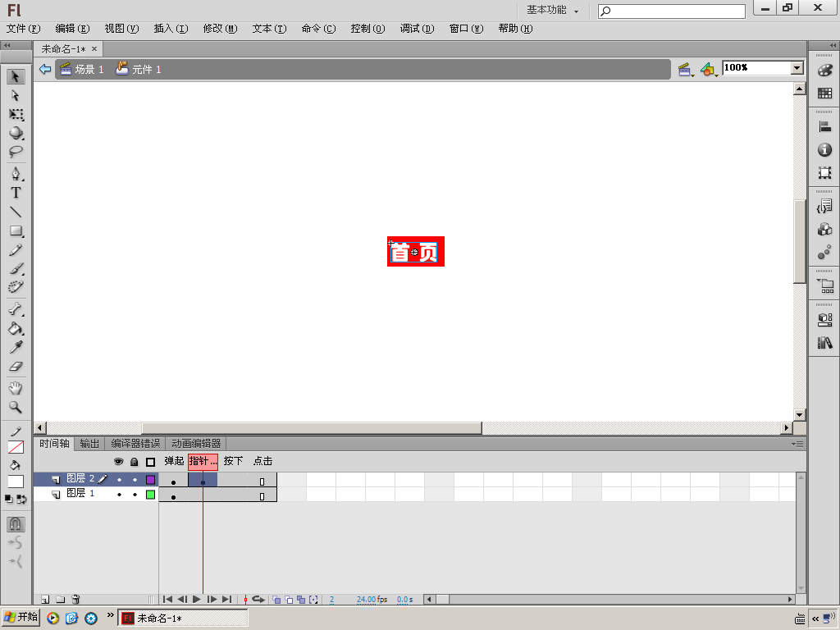The width and height of the screenshot is (840, 630).
Task: Click the white fill color swatch
Action: tap(16, 481)
